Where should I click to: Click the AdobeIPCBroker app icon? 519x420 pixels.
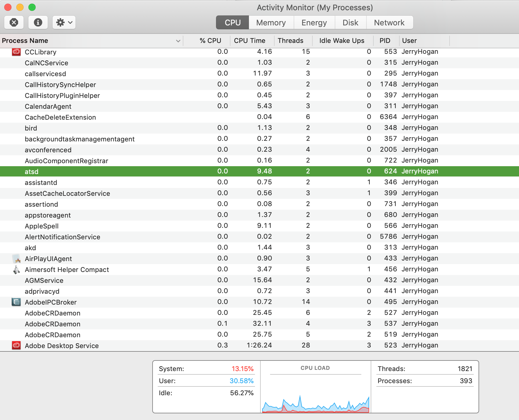pos(16,302)
